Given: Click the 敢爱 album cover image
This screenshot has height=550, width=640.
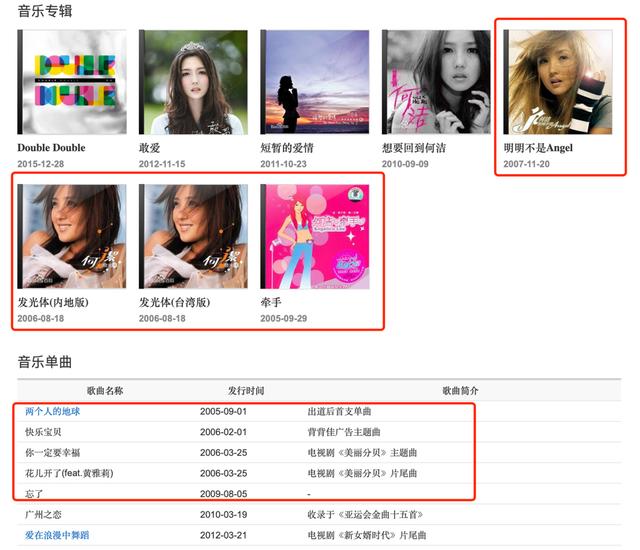Looking at the screenshot, I should click(193, 82).
